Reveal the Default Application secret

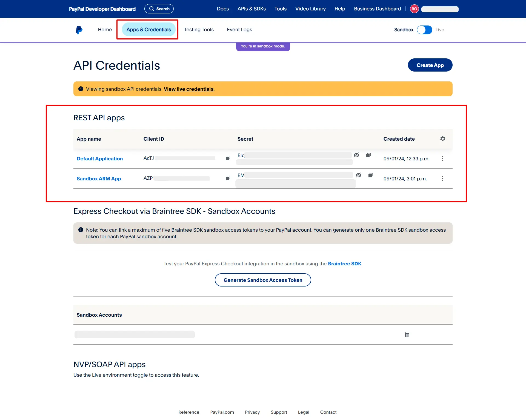[x=356, y=155]
